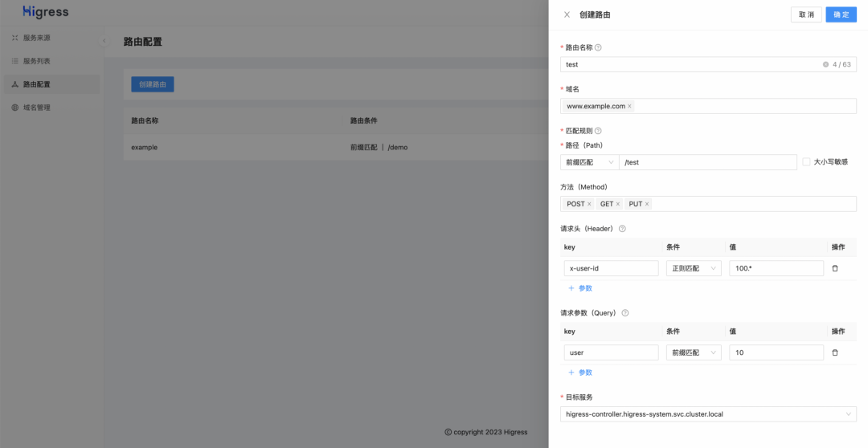This screenshot has width=868, height=448.
Task: Delete the user query parameter row
Action: 834,352
